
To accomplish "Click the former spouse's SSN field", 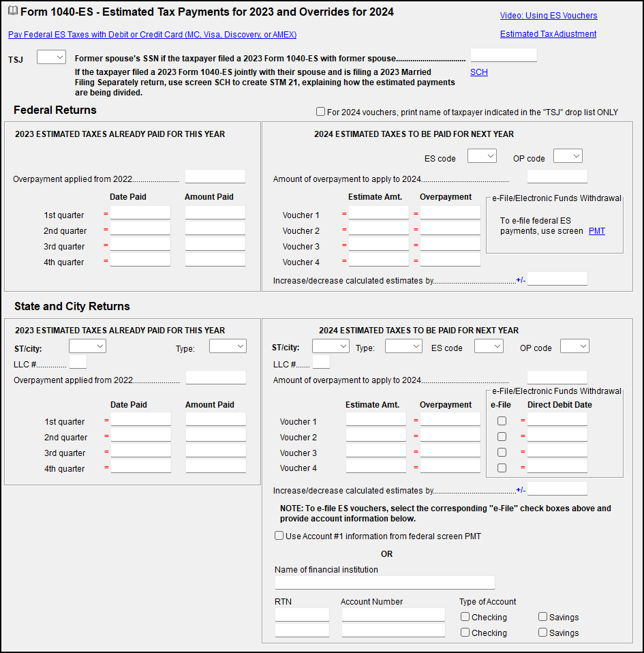I will pos(504,55).
